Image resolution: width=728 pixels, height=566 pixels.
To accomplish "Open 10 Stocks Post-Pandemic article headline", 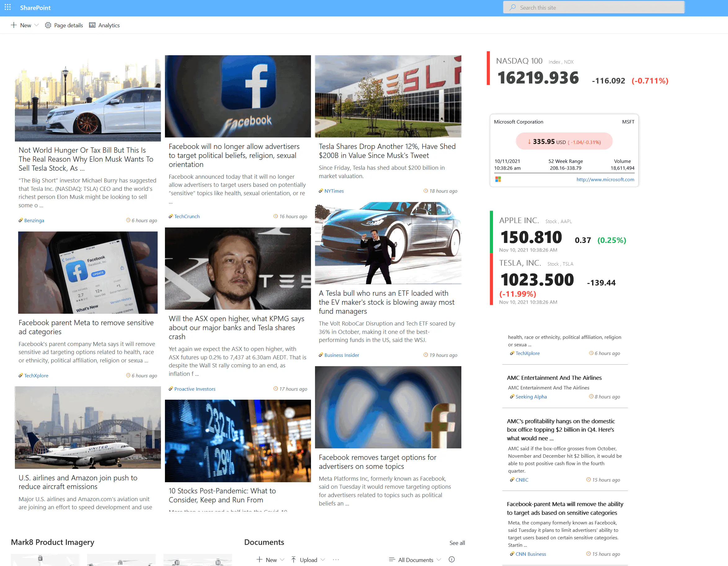I will [x=222, y=495].
